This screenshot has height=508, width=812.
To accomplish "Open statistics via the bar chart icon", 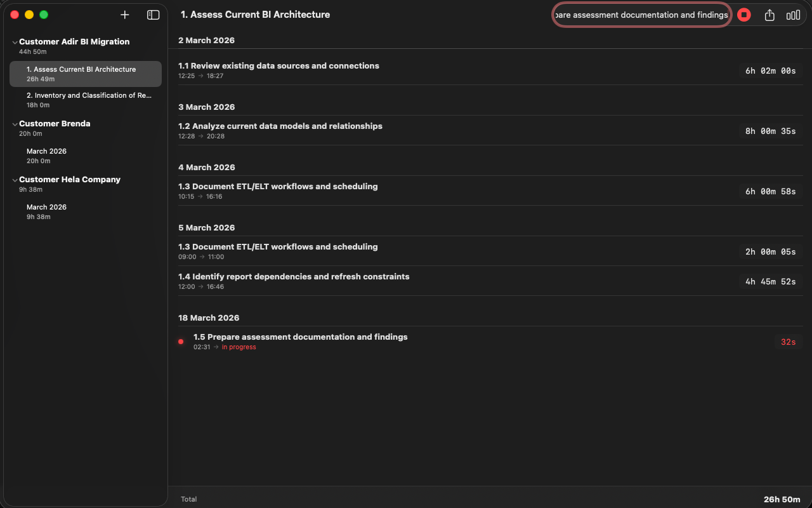I will click(793, 14).
